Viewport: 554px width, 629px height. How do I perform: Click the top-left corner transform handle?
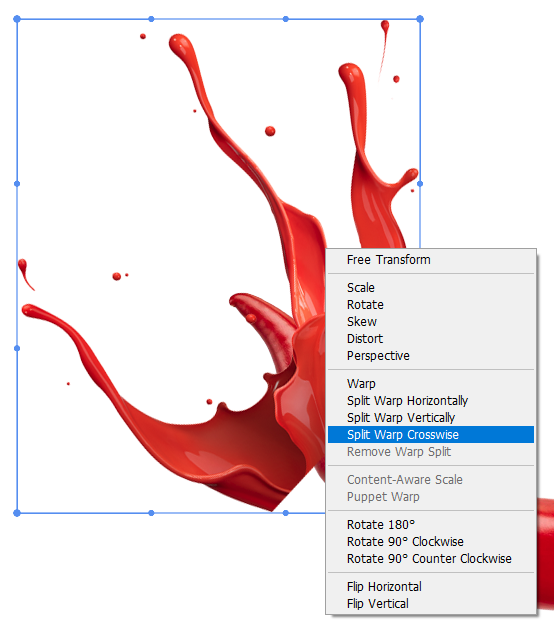point(17,19)
